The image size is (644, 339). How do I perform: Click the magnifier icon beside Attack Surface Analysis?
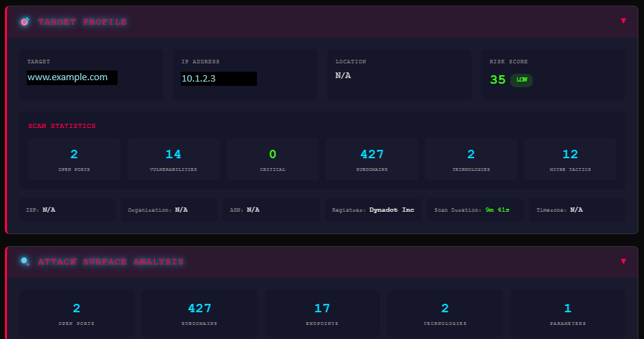tap(25, 262)
